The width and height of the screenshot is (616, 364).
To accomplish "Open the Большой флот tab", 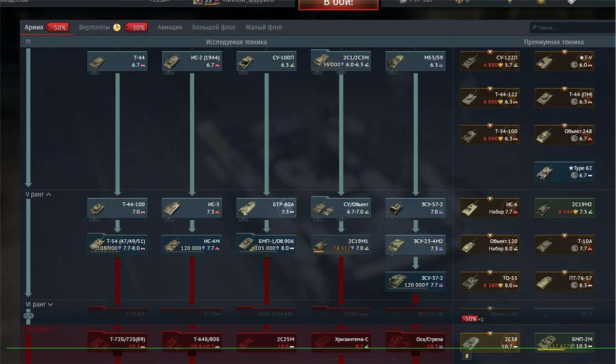I will click(214, 27).
